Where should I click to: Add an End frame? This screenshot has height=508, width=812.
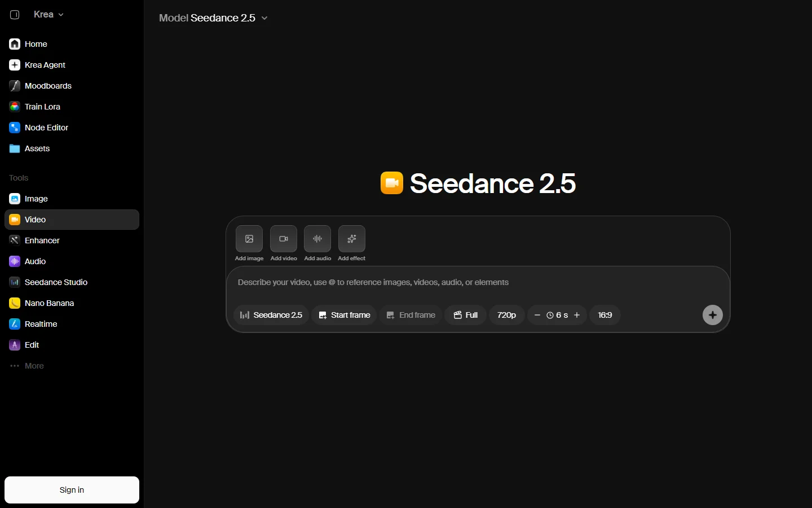[411, 315]
